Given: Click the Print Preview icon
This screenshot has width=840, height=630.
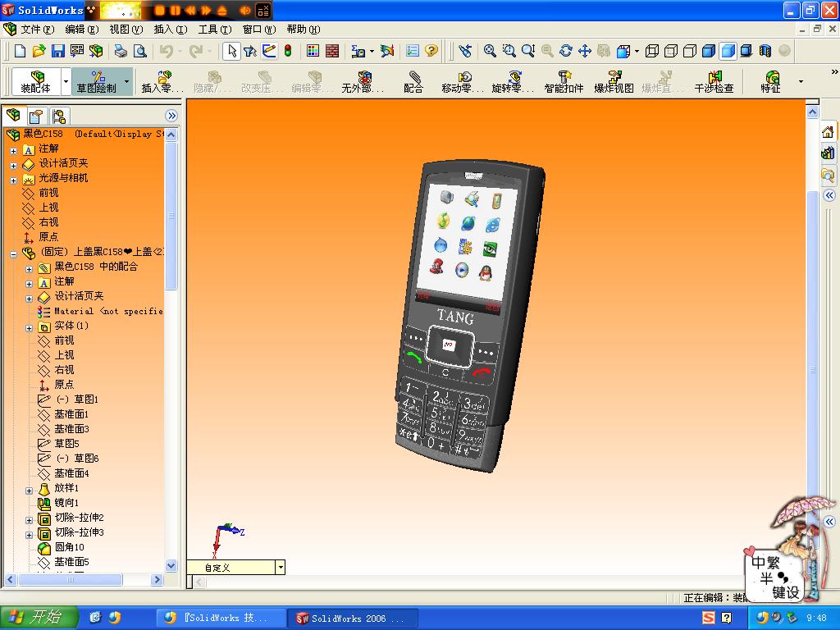Looking at the screenshot, I should coord(139,51).
